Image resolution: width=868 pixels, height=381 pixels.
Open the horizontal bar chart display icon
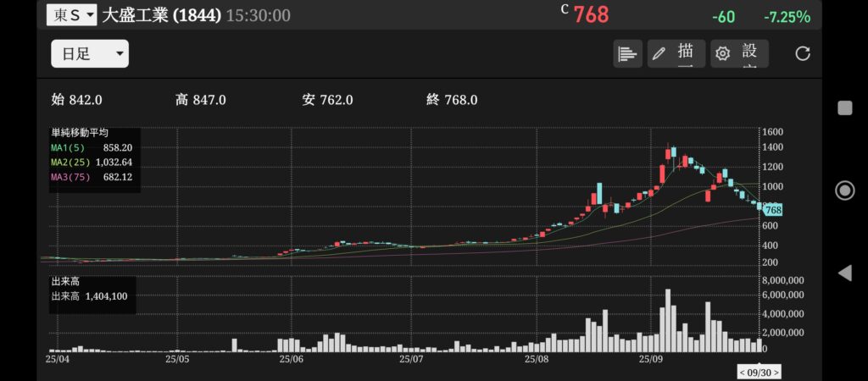coord(627,54)
